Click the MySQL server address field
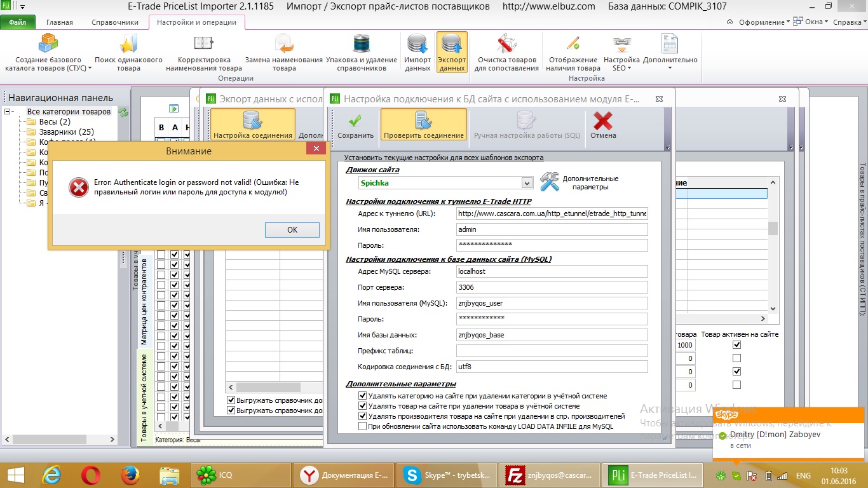This screenshot has height=488, width=868. (552, 271)
